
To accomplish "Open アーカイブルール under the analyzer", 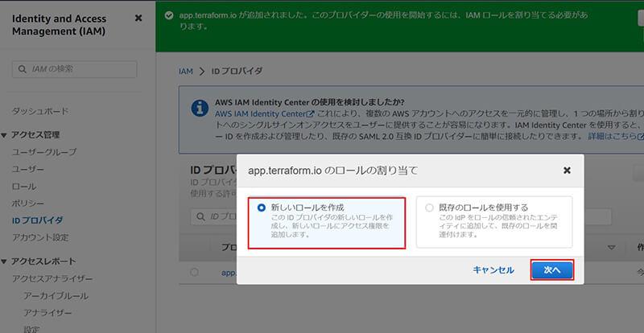I will tap(56, 296).
